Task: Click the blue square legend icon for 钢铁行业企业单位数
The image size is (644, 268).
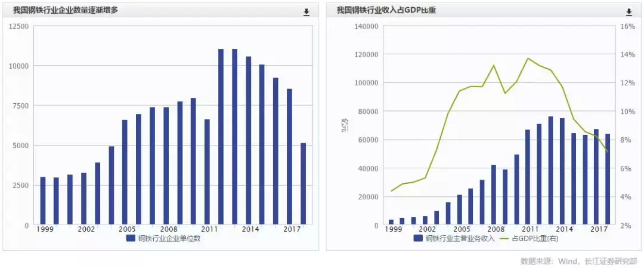Action: point(131,238)
